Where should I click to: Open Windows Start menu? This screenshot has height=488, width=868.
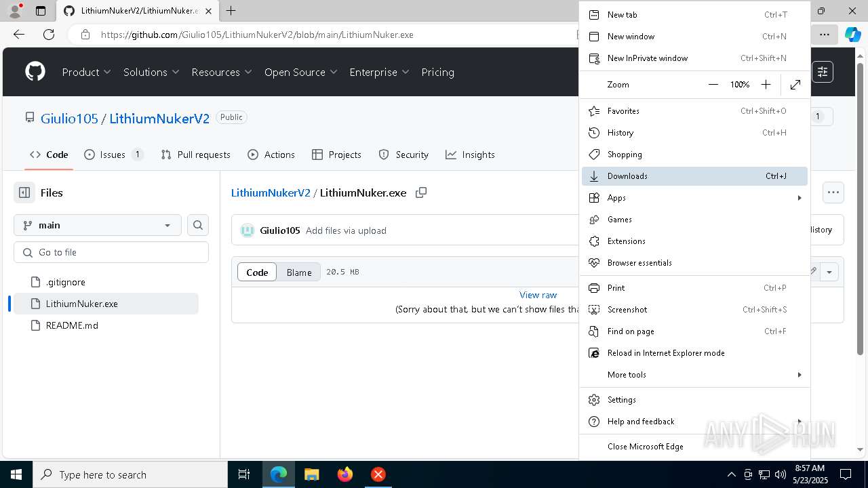point(16,474)
